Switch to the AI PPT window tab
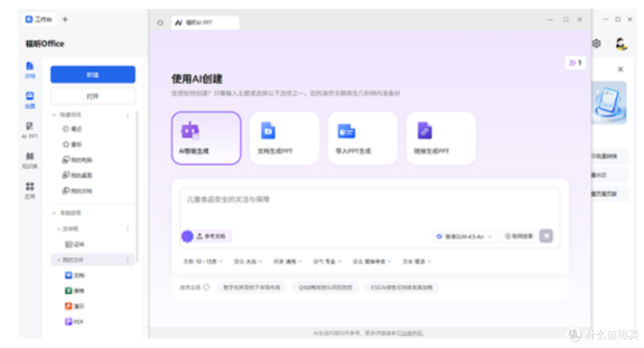 (x=205, y=23)
